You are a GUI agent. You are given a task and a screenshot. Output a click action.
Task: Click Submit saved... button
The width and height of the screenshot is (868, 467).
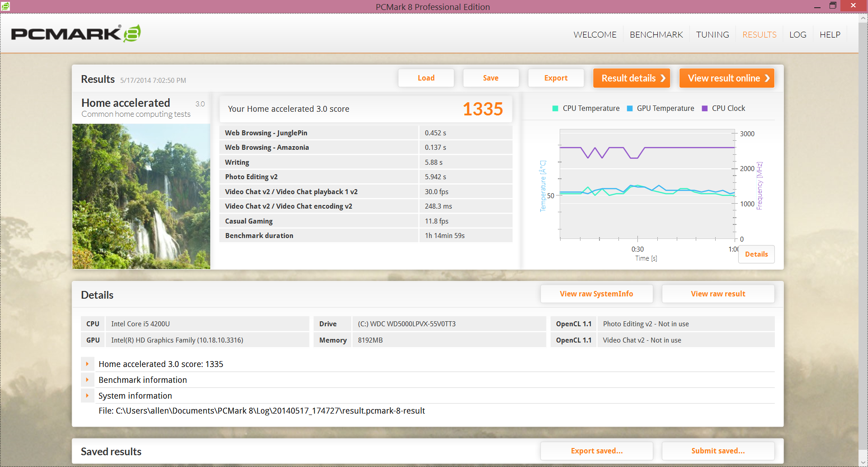[718, 451]
